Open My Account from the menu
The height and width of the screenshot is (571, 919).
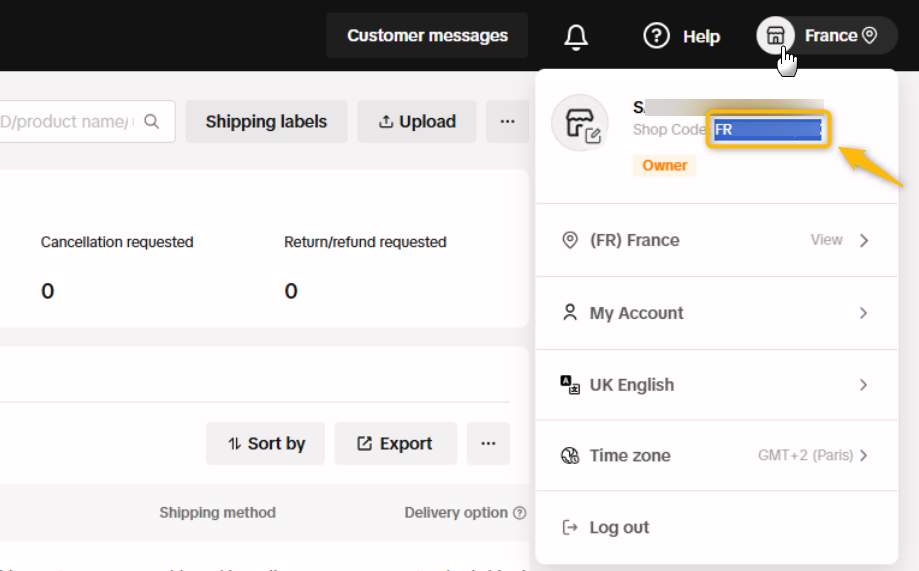click(716, 313)
